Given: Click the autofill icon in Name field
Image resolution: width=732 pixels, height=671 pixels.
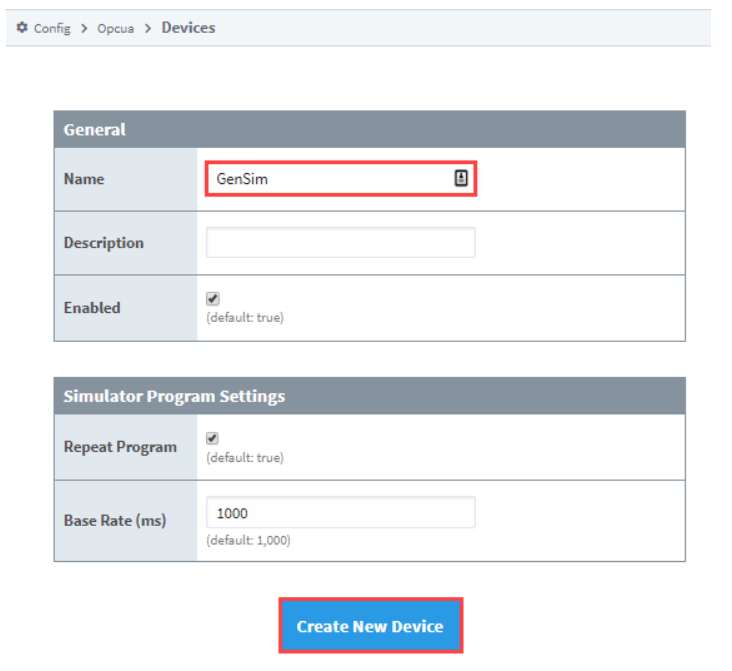Looking at the screenshot, I should tap(461, 178).
